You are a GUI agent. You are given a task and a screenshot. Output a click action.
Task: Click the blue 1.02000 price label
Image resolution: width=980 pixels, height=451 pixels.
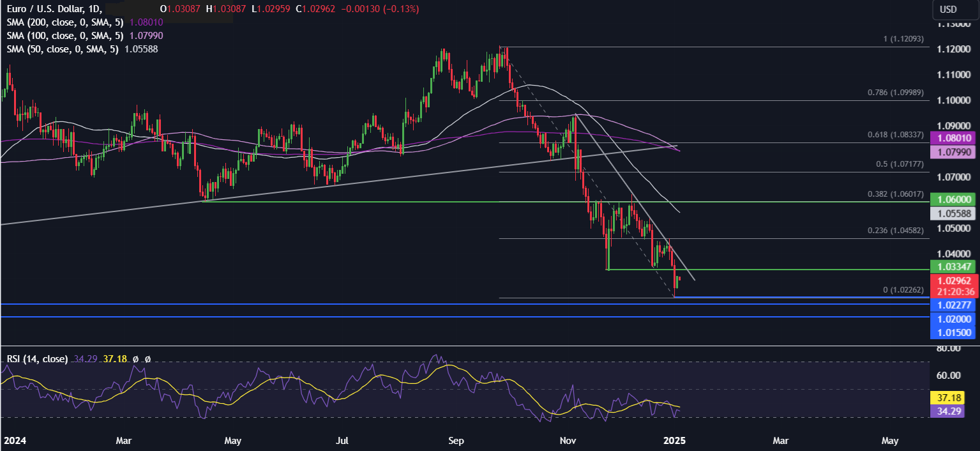click(953, 319)
